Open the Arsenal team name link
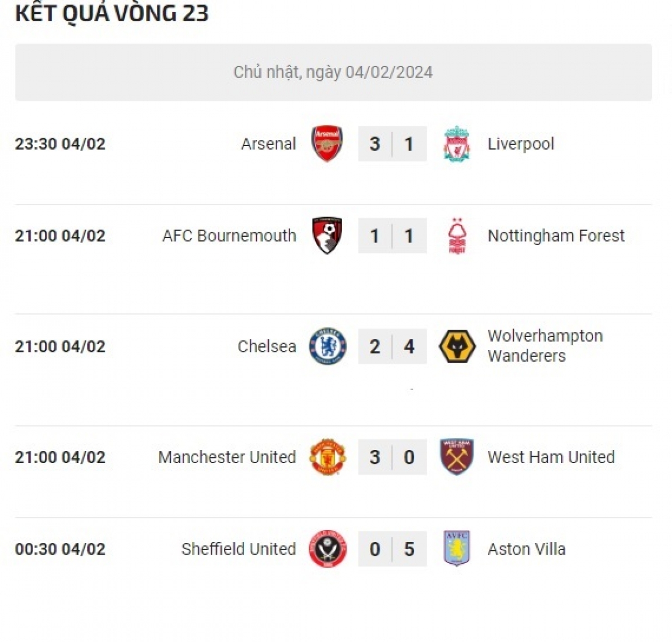672x642 pixels. pyautogui.click(x=268, y=144)
